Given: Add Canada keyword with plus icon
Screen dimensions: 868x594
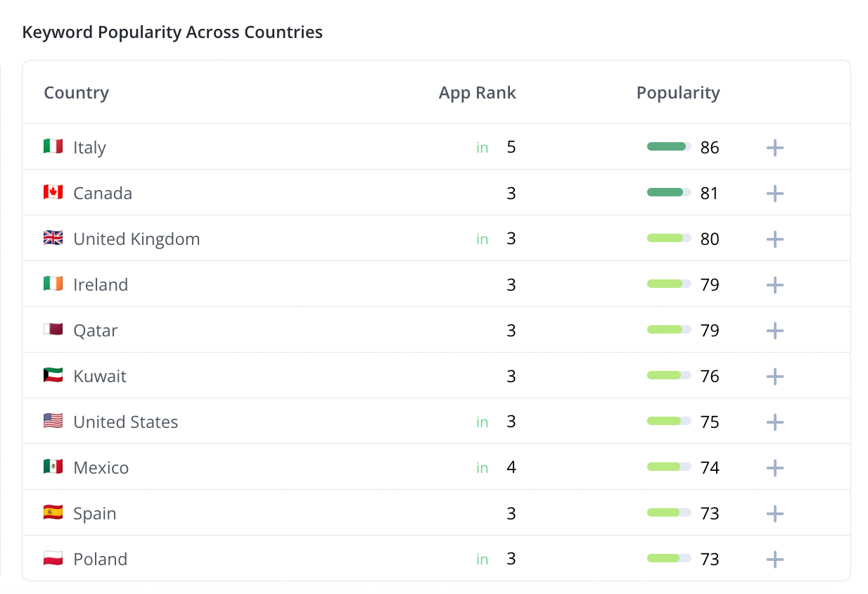Looking at the screenshot, I should pos(774,194).
